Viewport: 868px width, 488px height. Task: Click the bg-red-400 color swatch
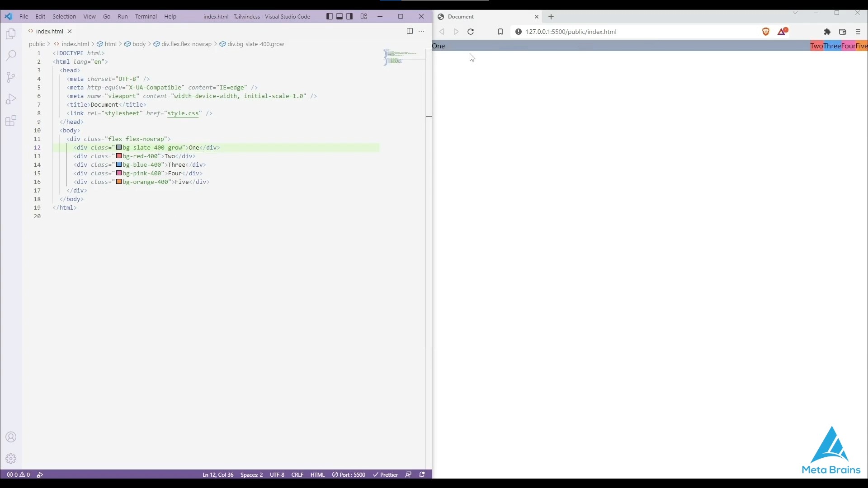(x=119, y=156)
